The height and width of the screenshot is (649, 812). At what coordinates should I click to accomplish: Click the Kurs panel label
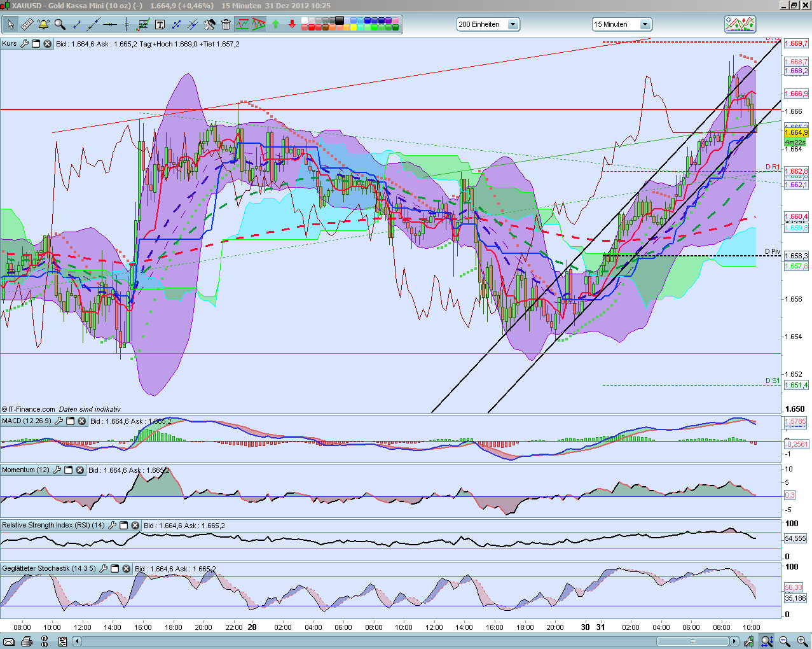tap(10, 43)
